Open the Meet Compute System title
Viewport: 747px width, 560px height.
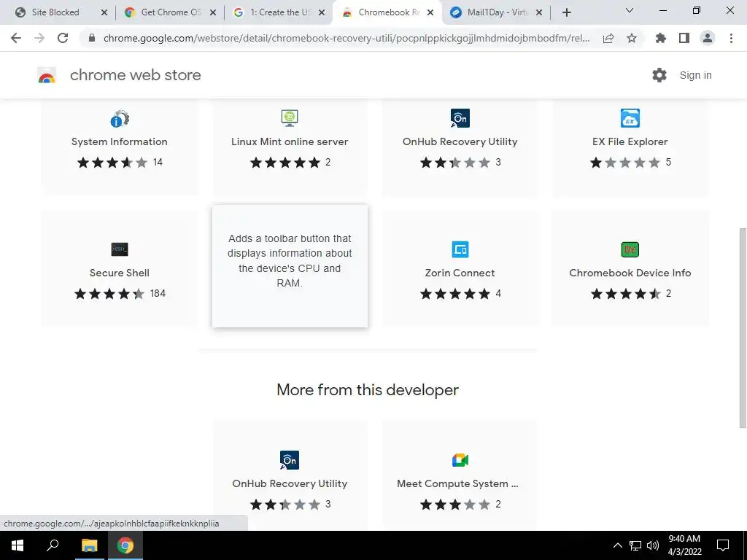coord(457,483)
